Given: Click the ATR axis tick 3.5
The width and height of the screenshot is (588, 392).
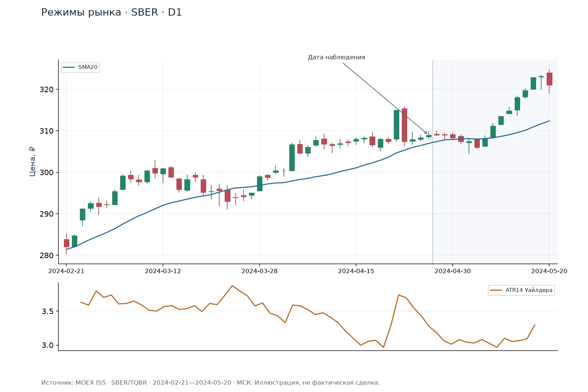Looking at the screenshot, I should pos(48,311).
